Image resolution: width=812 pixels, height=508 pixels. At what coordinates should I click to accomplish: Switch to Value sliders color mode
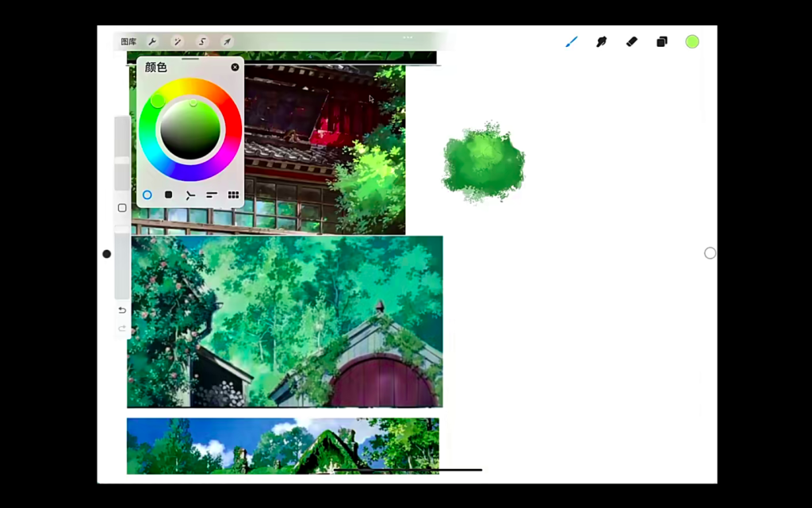click(212, 194)
